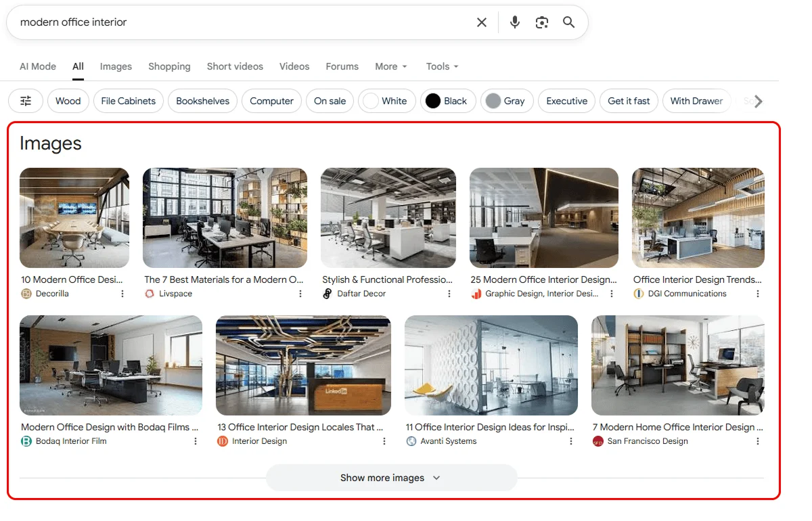Image resolution: width=812 pixels, height=521 pixels.
Task: Start a voice search with the microphone
Action: pos(514,22)
